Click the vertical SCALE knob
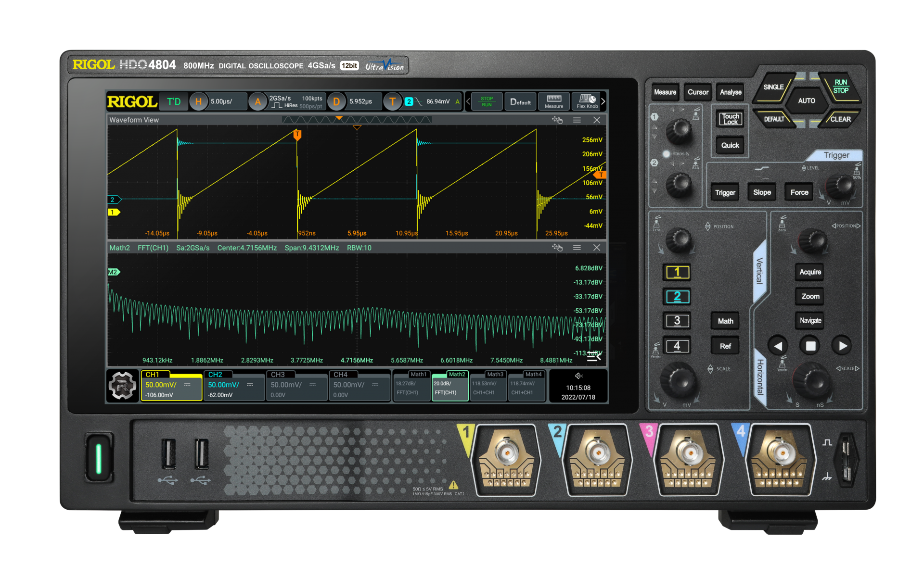This screenshot has width=924, height=578. 679,381
